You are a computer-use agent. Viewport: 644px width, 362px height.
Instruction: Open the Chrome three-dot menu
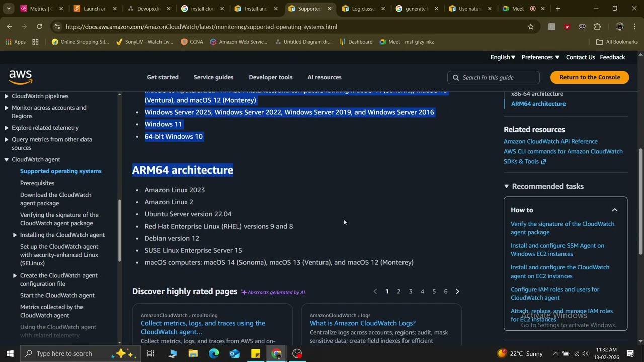[x=635, y=27]
